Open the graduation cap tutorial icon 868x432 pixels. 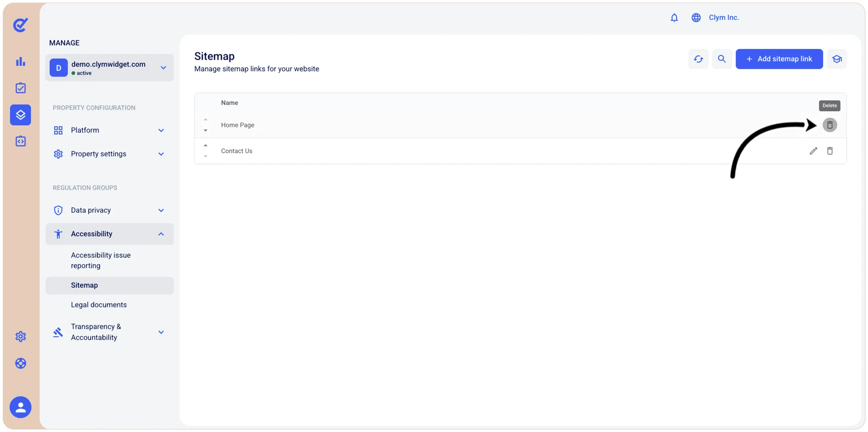tap(837, 59)
